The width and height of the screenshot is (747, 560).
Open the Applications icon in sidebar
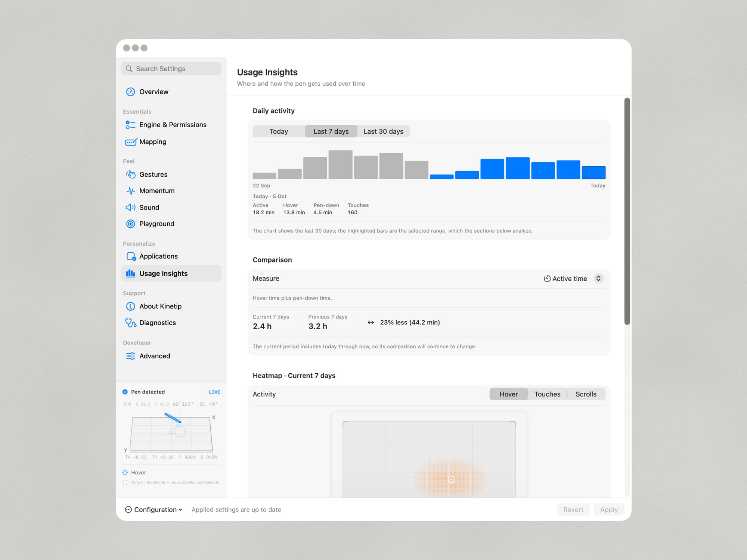131,256
